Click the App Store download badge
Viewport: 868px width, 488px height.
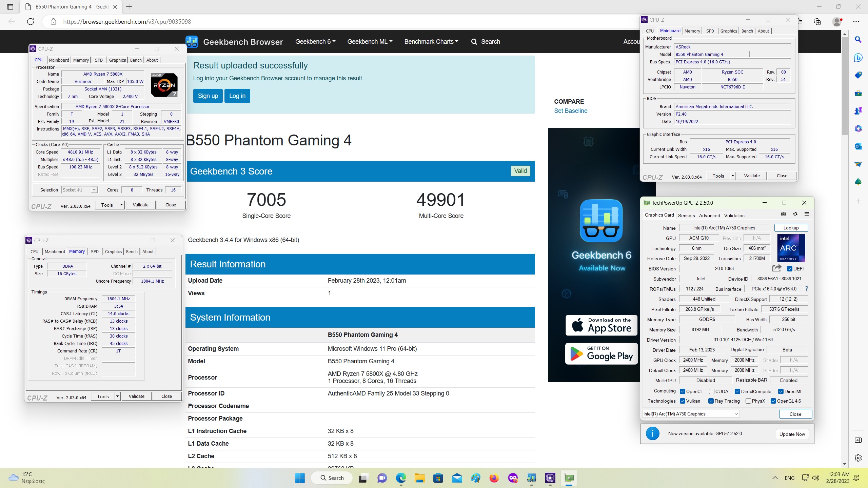tap(601, 325)
